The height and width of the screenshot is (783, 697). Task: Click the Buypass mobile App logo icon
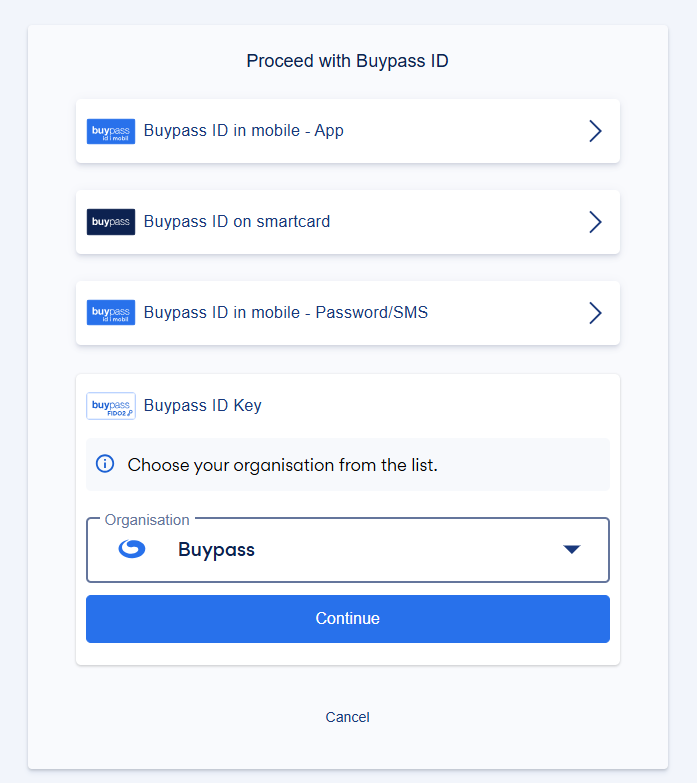tap(111, 131)
